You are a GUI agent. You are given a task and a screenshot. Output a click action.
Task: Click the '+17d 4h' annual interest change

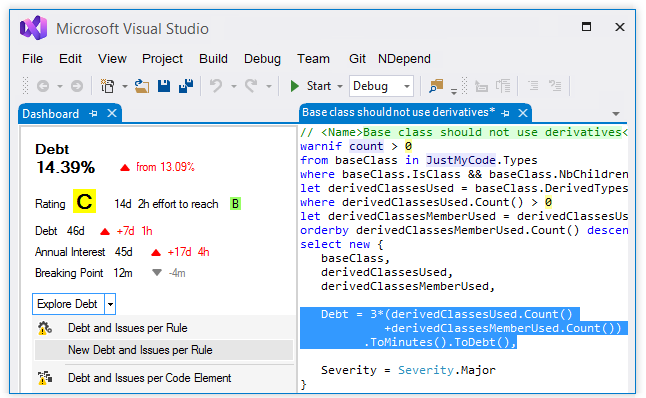[188, 252]
